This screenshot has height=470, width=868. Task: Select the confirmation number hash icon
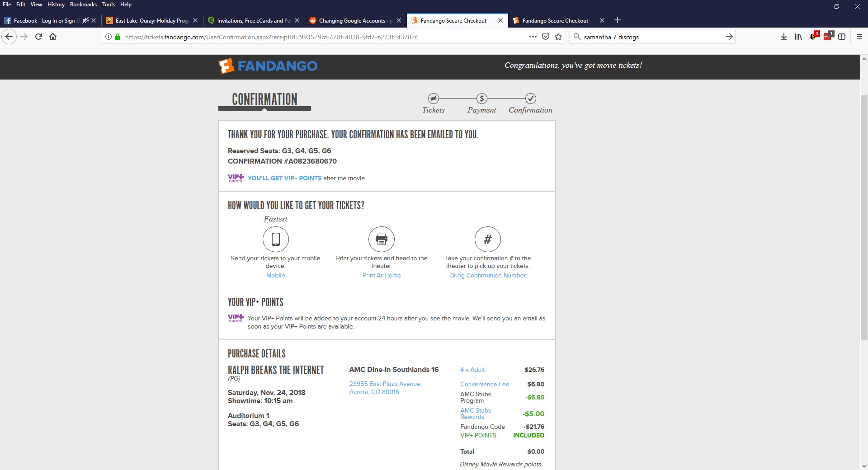[x=488, y=239]
